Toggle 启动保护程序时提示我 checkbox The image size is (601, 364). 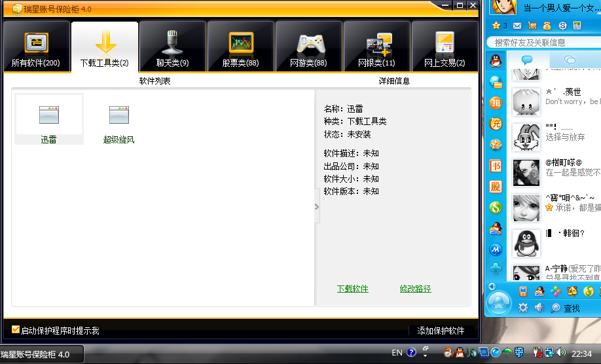click(x=16, y=329)
